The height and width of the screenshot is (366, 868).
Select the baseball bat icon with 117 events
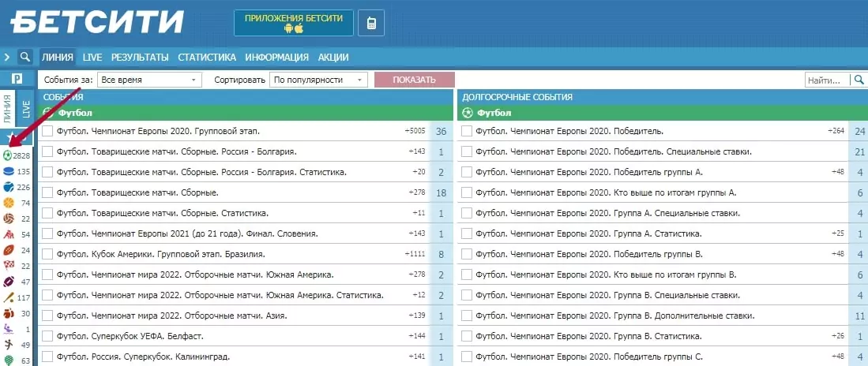pos(8,297)
